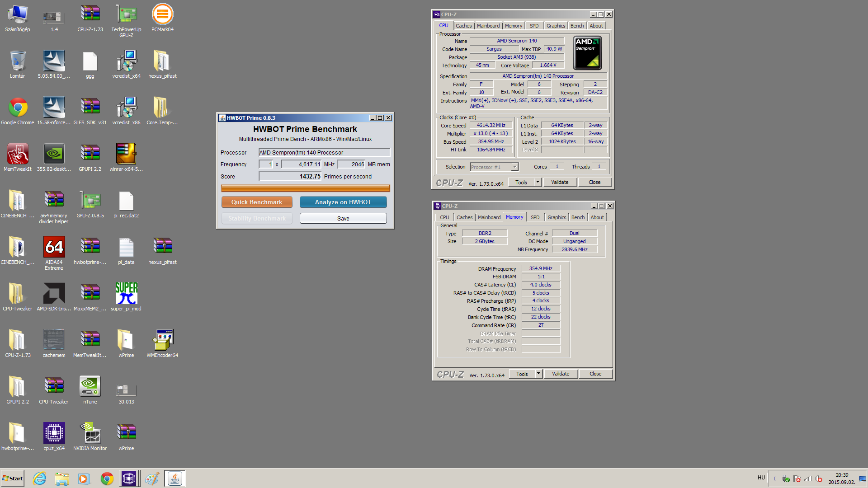Click the NB Frequency 2839.6 MHz value

(x=575, y=249)
